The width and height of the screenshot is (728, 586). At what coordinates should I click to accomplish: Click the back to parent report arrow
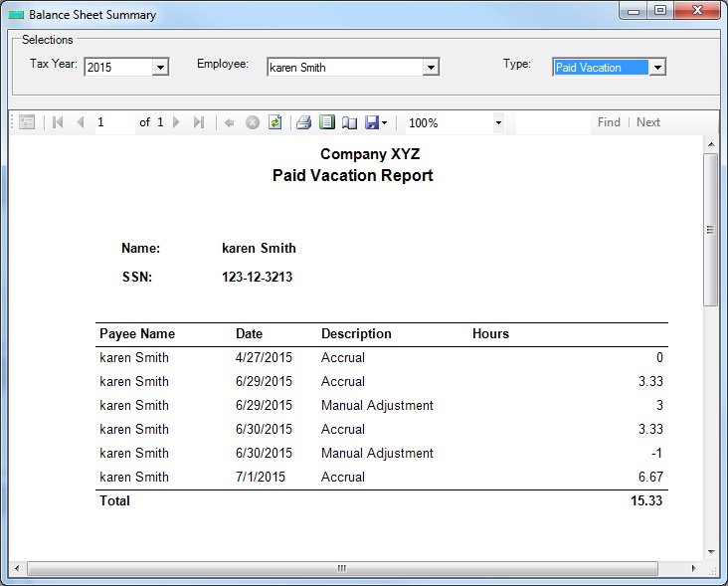tap(230, 122)
